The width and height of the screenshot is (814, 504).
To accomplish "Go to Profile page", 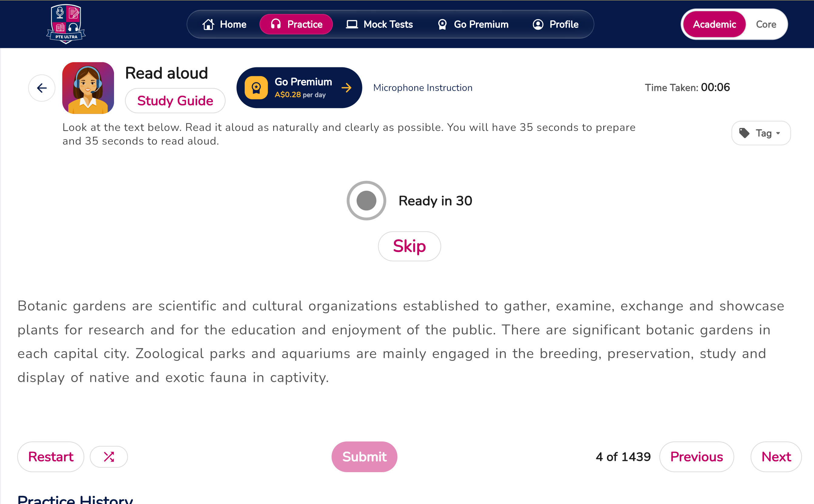I will coord(555,24).
